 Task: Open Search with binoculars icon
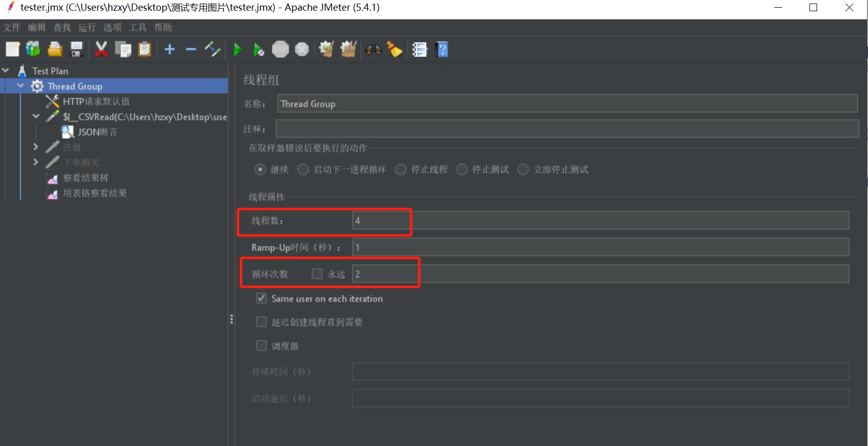point(373,49)
